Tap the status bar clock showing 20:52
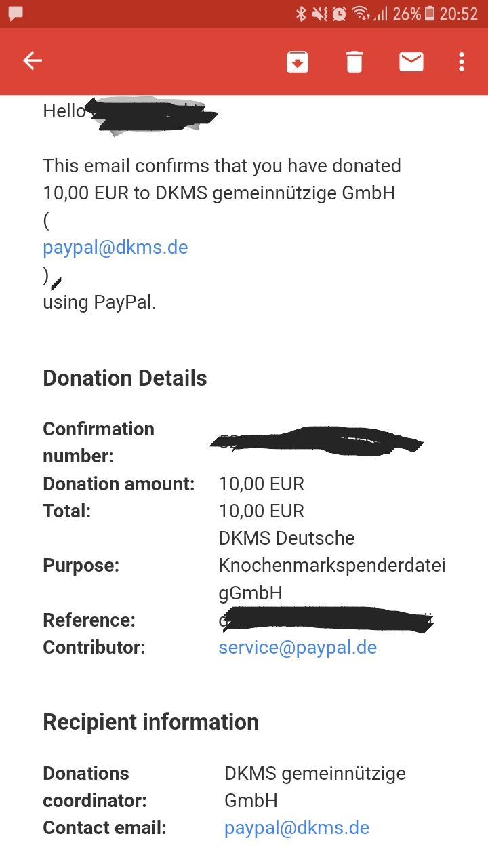Image resolution: width=488 pixels, height=868 pixels. 459,14
